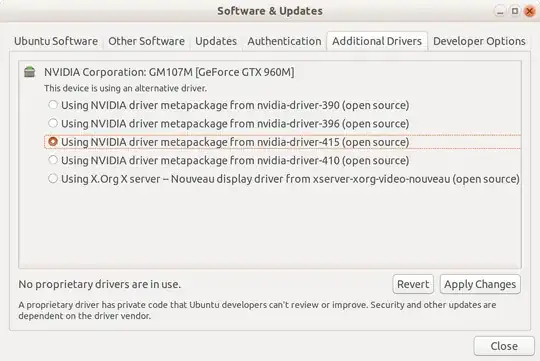Show the Developer Options tab

pyautogui.click(x=479, y=41)
